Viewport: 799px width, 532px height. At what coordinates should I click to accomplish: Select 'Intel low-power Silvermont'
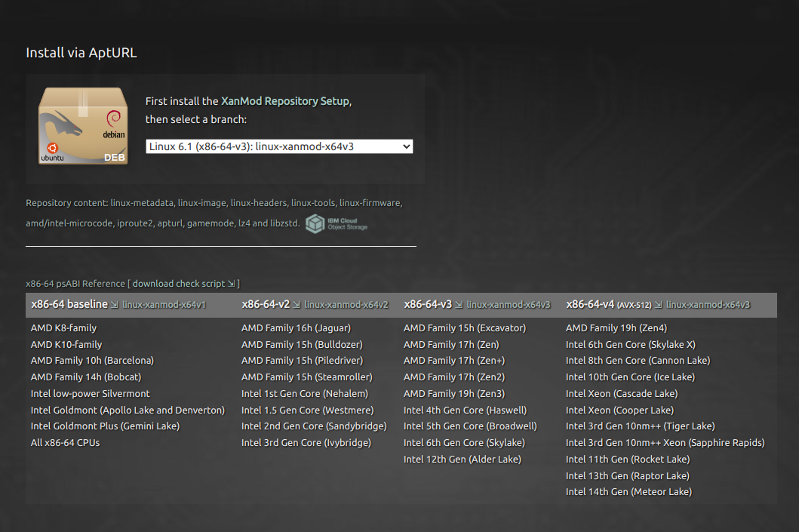[x=91, y=394]
